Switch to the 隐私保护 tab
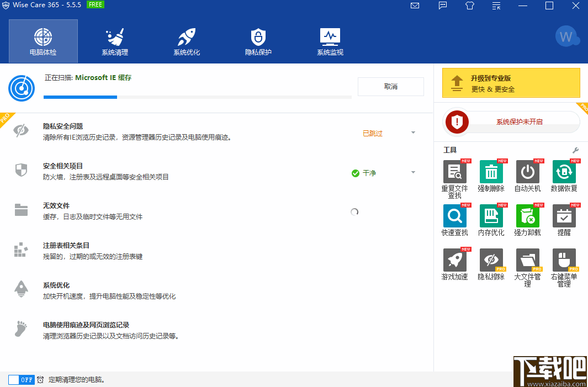The image size is (588, 387). tap(258, 41)
